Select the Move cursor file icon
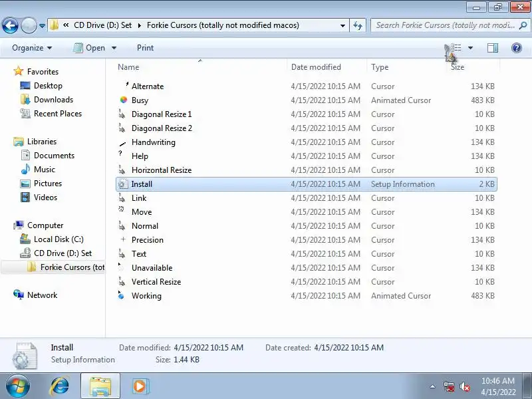 pyautogui.click(x=122, y=209)
